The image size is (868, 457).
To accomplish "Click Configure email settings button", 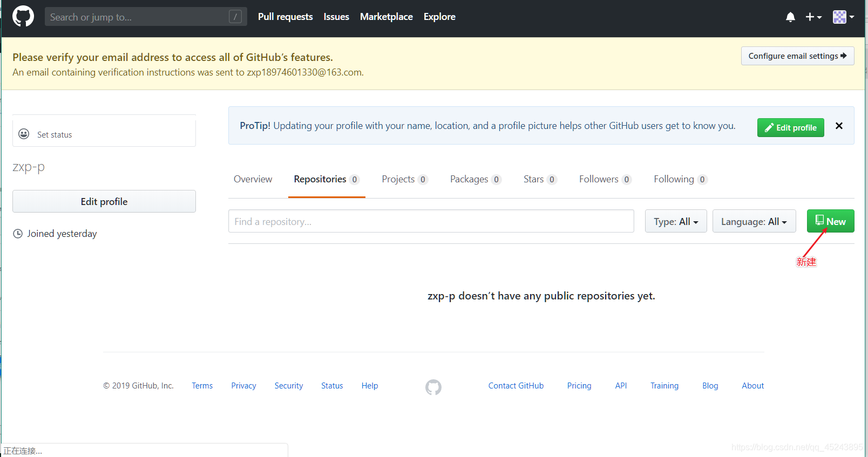I will click(x=797, y=56).
